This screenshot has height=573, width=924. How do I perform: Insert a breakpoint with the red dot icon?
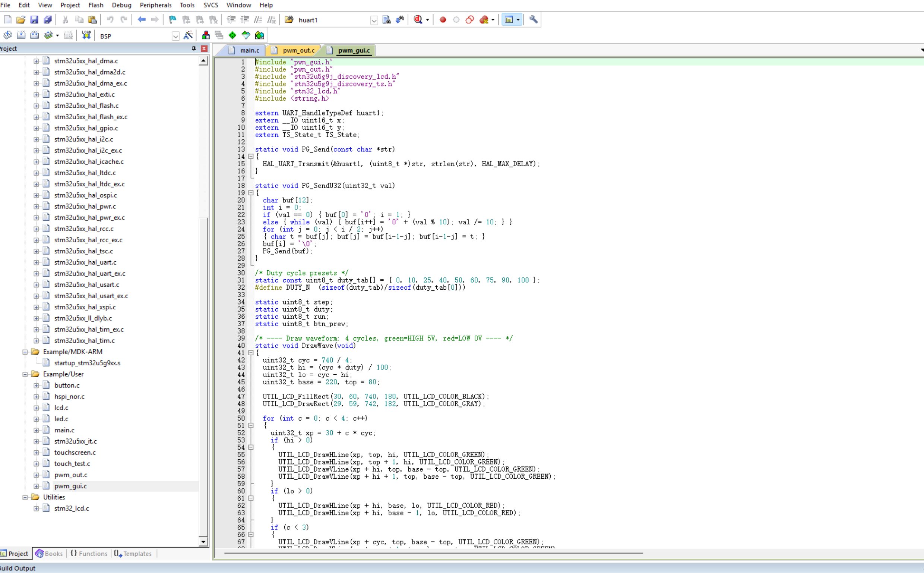[x=442, y=20]
